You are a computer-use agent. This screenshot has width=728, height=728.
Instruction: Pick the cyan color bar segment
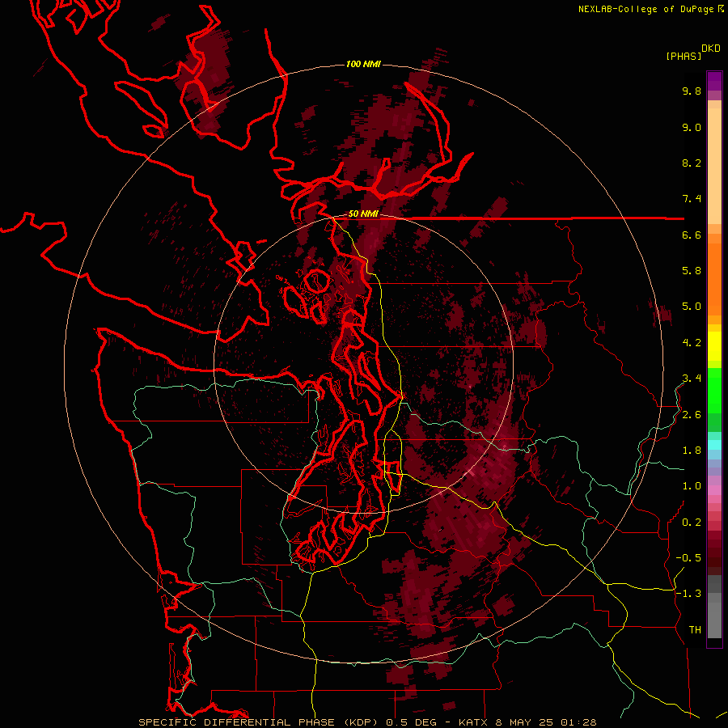[x=714, y=445]
